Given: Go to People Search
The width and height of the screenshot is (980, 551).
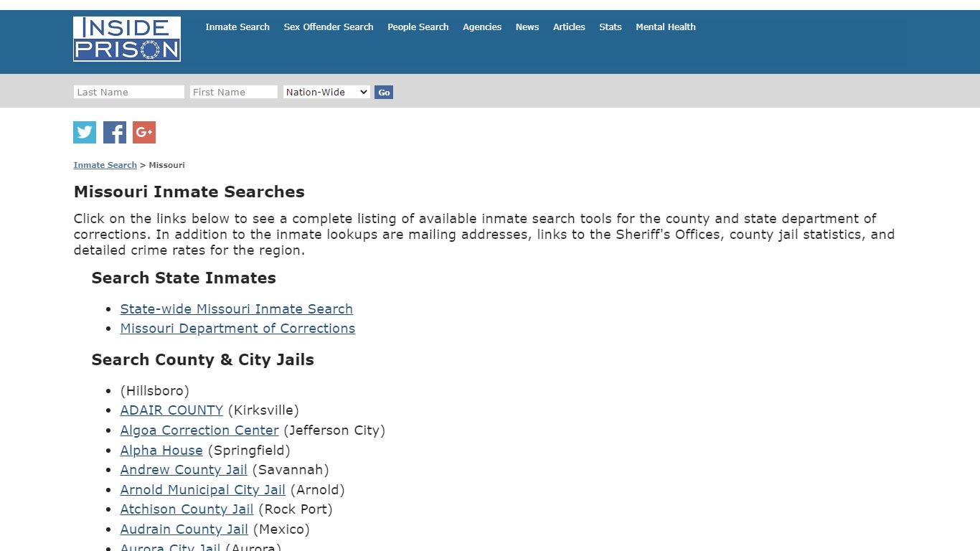Looking at the screenshot, I should (418, 27).
